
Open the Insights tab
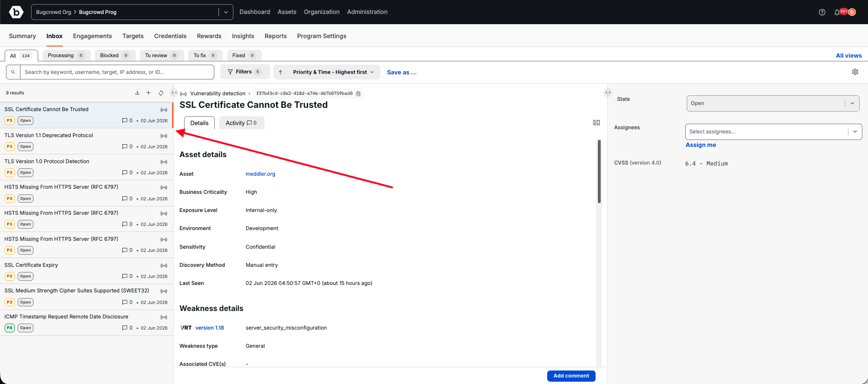[243, 36]
